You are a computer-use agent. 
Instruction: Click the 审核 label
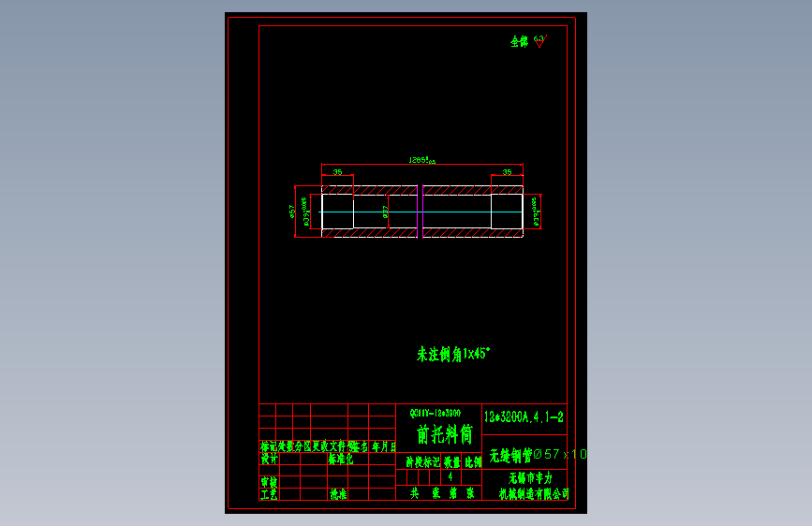(270, 482)
